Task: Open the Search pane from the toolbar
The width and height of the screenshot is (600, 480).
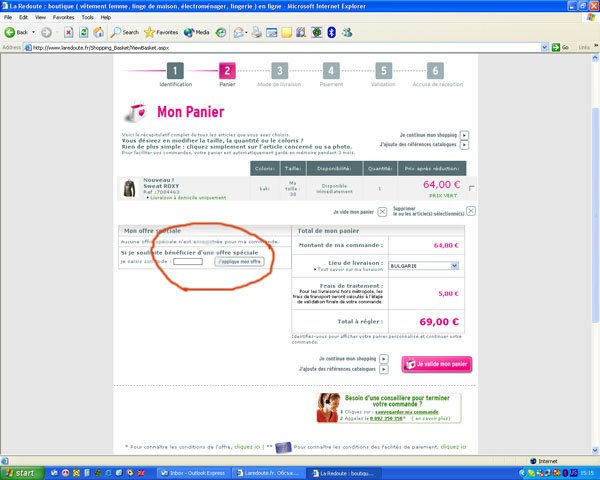Action: (124, 32)
